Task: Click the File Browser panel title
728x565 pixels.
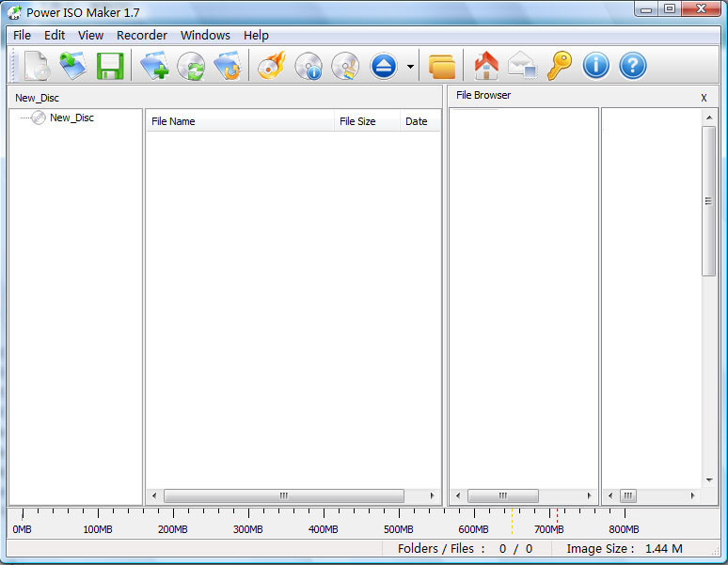Action: click(x=483, y=95)
